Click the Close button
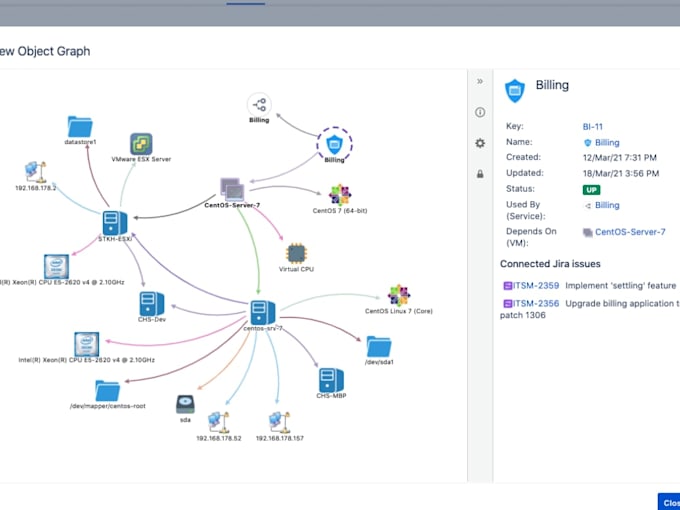Image resolution: width=680 pixels, height=510 pixels. [x=669, y=502]
